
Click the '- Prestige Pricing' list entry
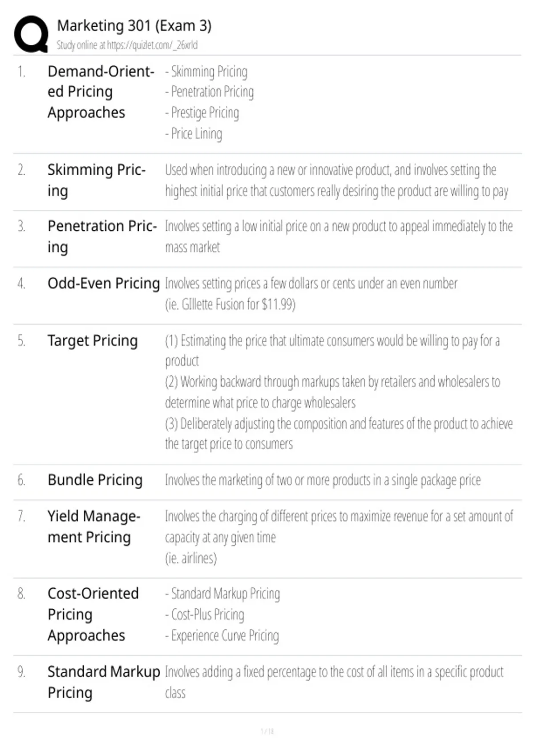202,113
